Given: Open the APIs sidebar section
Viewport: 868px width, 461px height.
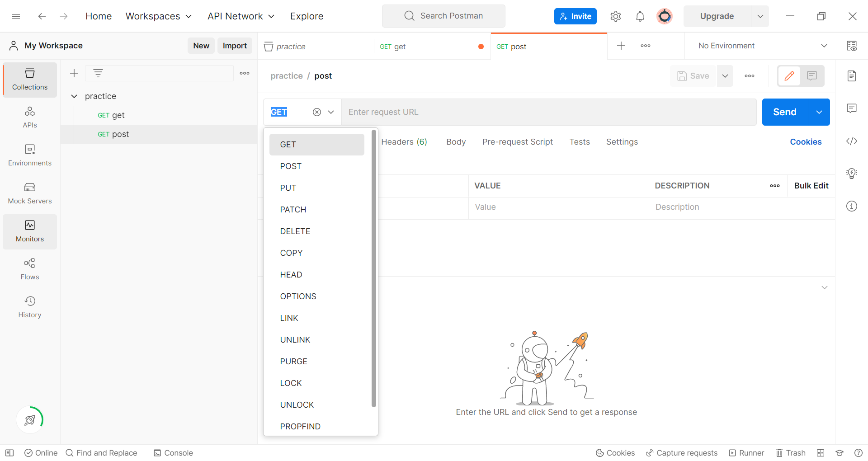Looking at the screenshot, I should (30, 118).
